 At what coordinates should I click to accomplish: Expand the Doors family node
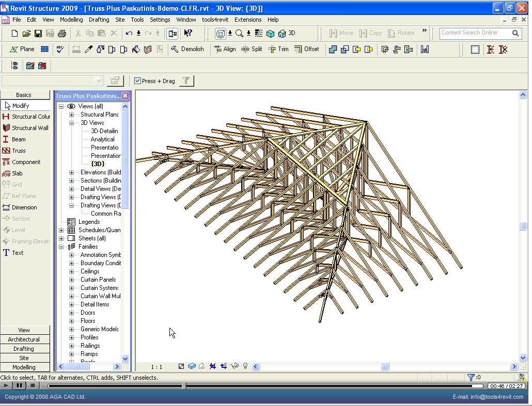pos(72,313)
